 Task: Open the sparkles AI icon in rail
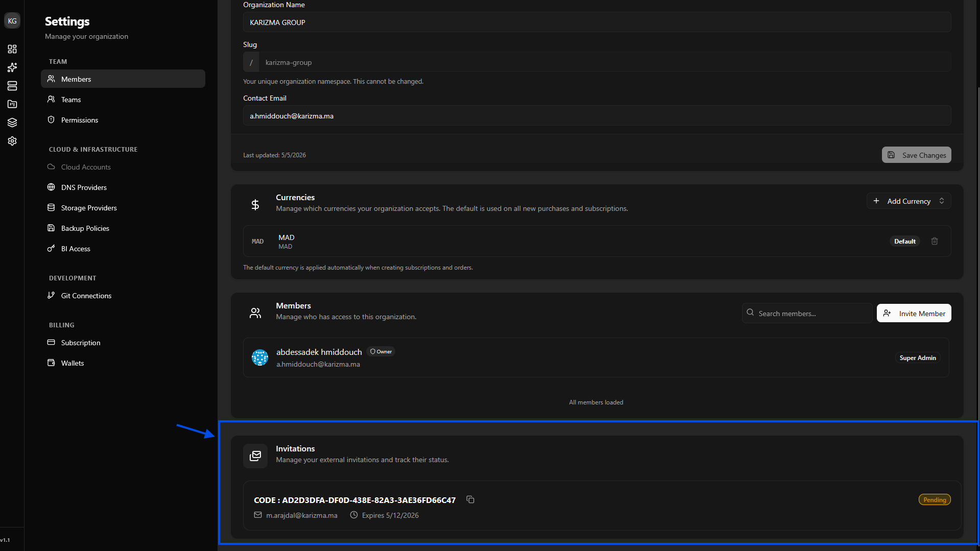click(12, 67)
